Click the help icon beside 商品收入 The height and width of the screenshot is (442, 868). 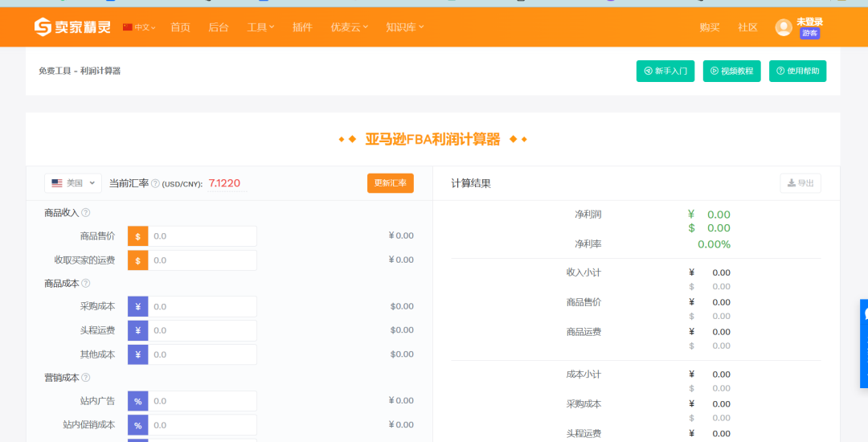click(x=86, y=212)
